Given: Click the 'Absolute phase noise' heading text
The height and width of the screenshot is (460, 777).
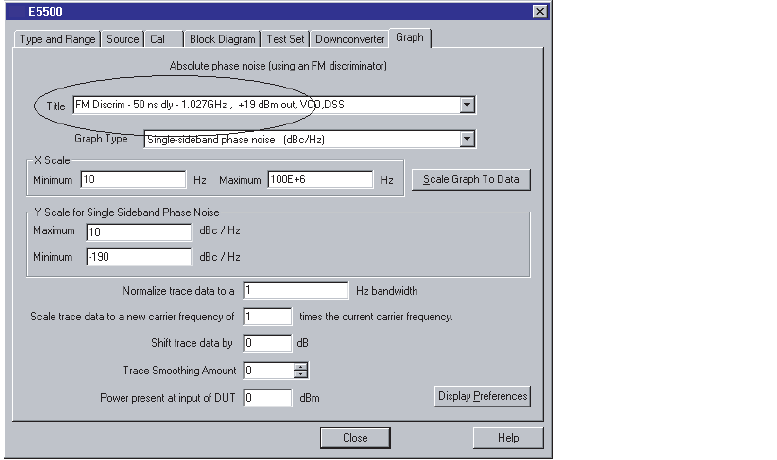Looking at the screenshot, I should click(x=278, y=66).
